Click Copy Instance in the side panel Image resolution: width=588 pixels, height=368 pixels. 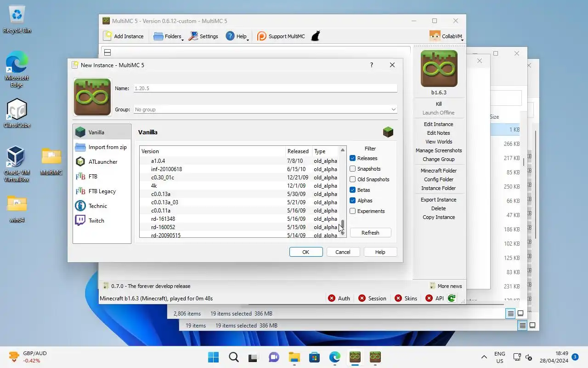point(439,217)
